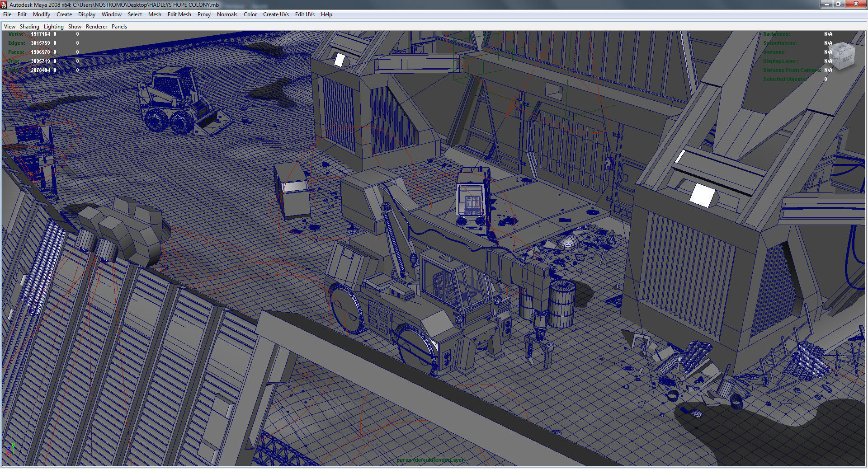
Task: Click the 'Selected Objects:' HUD label
Action: coord(785,79)
